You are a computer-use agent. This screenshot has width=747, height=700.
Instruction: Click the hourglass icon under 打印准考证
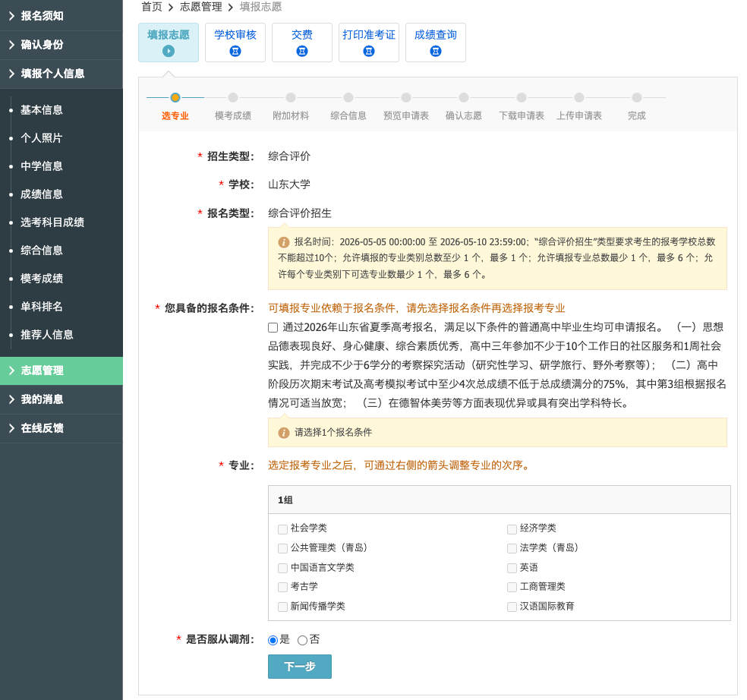click(369, 51)
